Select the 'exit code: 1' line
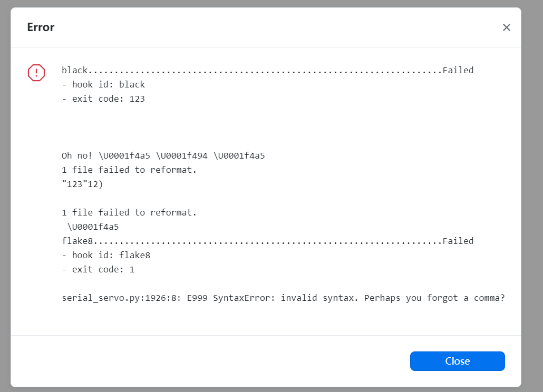 (x=98, y=269)
